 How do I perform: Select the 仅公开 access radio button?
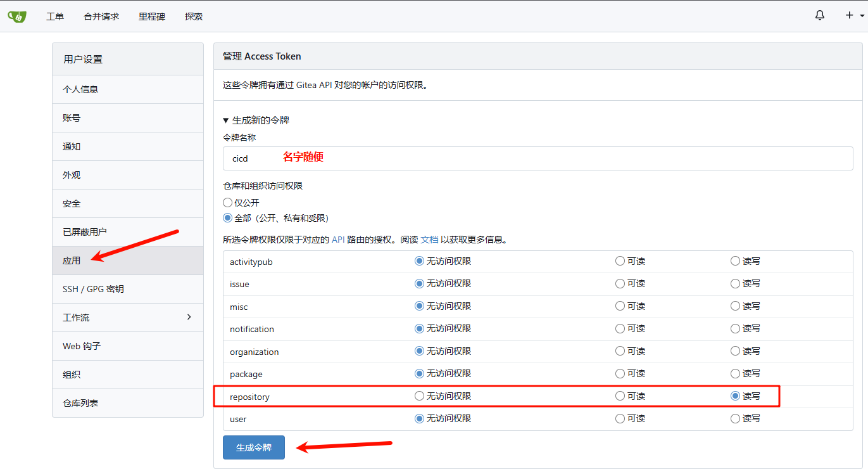point(227,202)
